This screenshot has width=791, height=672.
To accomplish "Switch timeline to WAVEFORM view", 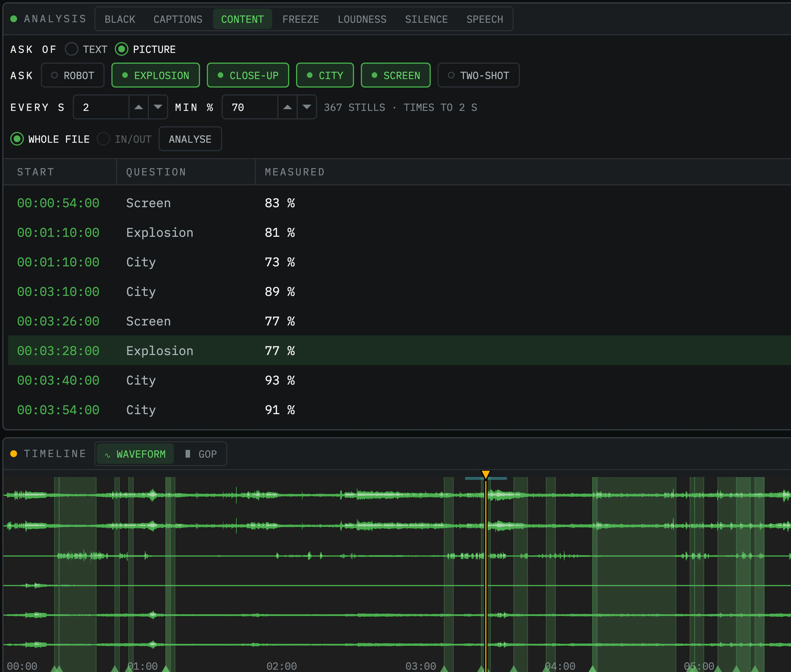I will 135,454.
